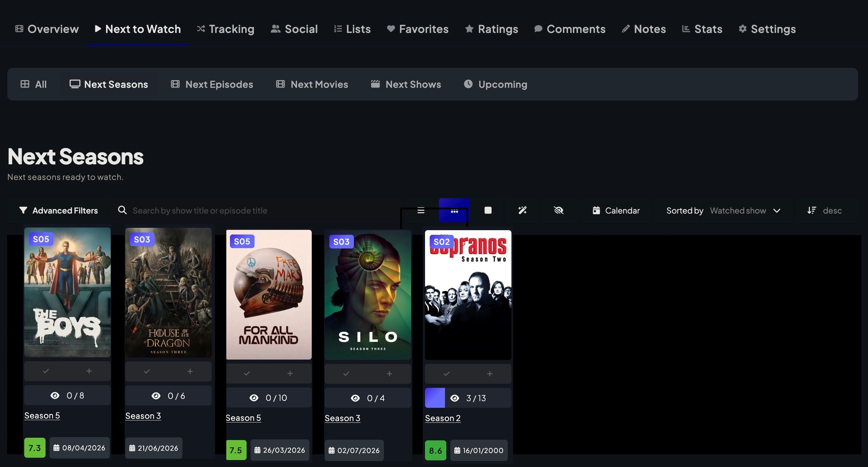Open Season 3 link for Silo

coord(343,418)
